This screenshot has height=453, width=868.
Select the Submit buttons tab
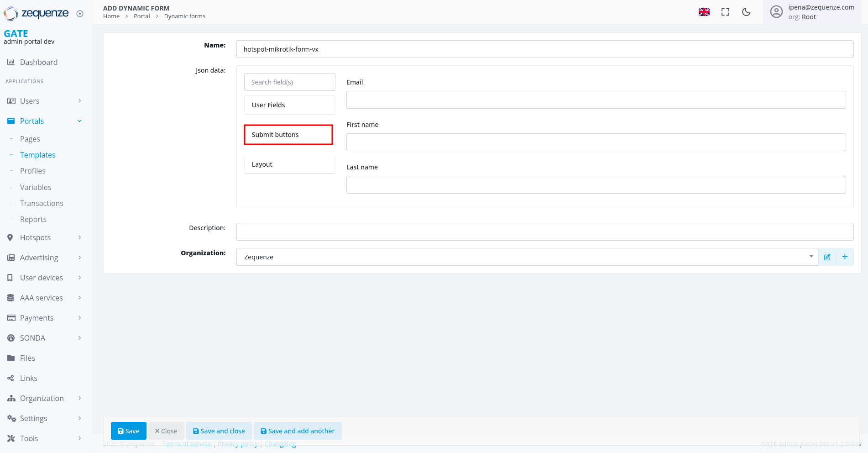point(288,135)
